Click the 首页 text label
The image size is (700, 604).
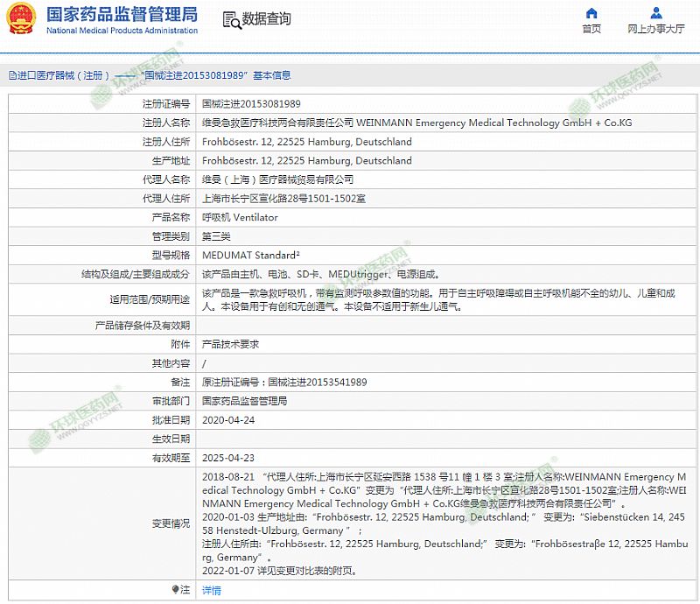coord(591,29)
